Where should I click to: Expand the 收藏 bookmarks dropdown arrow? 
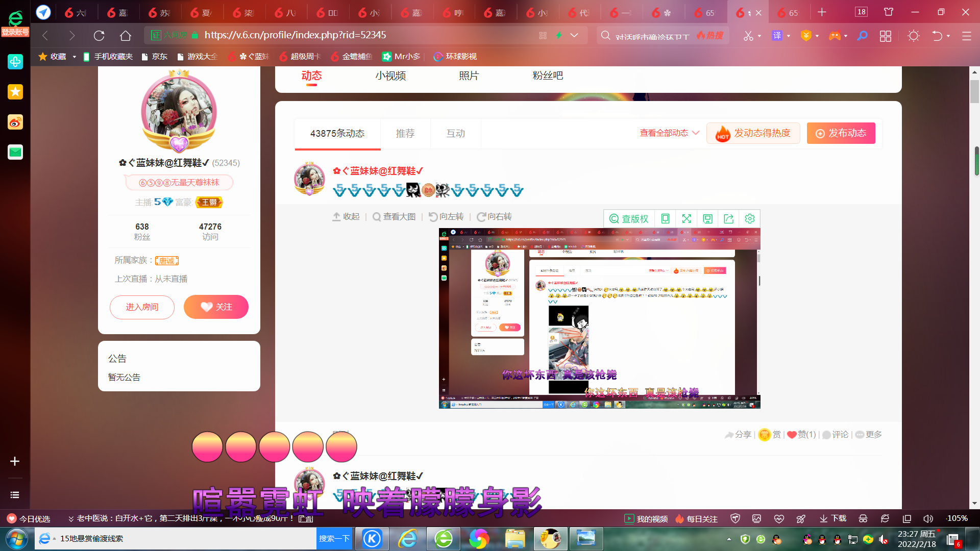click(75, 57)
